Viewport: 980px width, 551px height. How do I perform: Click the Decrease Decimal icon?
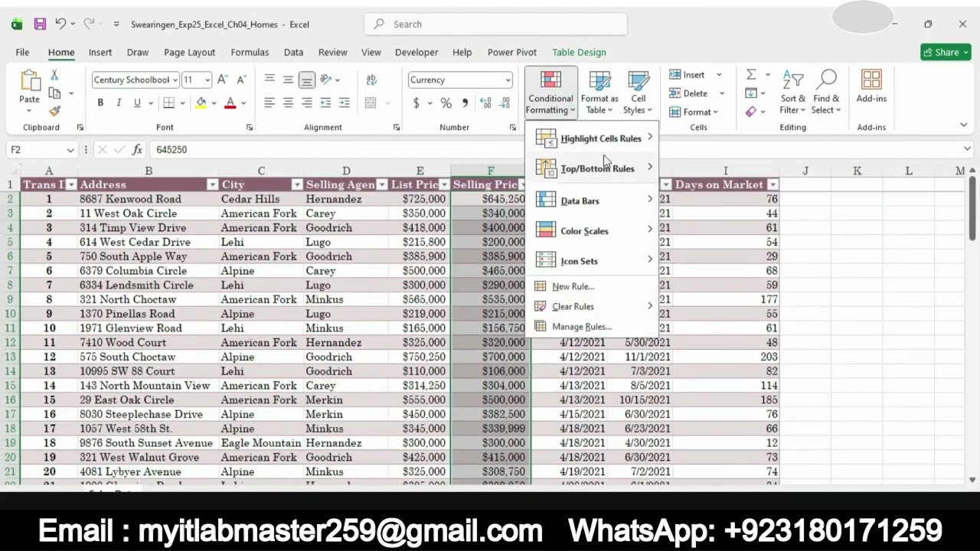(505, 103)
